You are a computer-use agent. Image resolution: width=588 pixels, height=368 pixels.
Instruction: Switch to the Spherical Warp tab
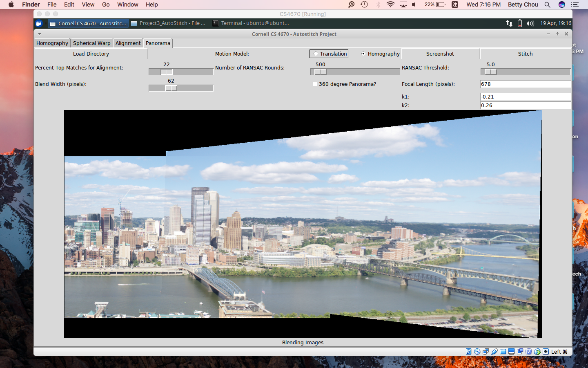(91, 43)
